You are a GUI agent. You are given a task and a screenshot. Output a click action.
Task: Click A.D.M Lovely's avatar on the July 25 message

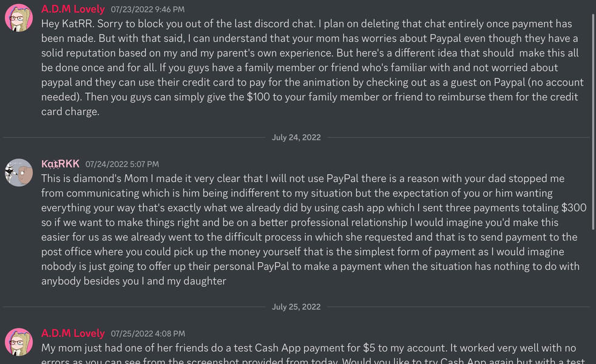(x=19, y=342)
